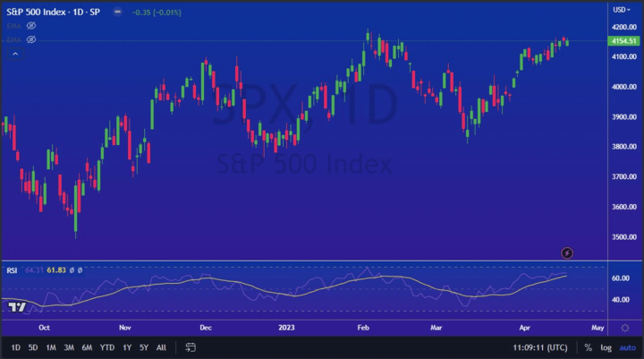644x359 pixels.
Task: Click the May label on the time axis
Action: (597, 328)
